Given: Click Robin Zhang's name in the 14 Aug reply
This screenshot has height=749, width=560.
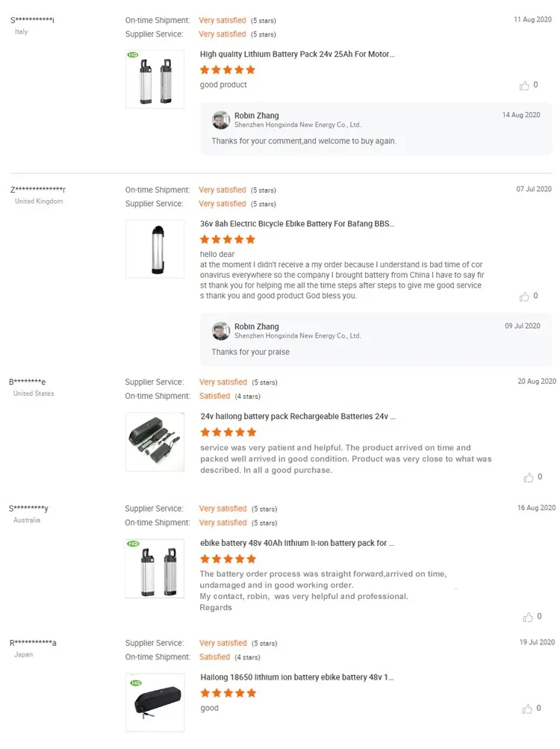Looking at the screenshot, I should point(256,116).
